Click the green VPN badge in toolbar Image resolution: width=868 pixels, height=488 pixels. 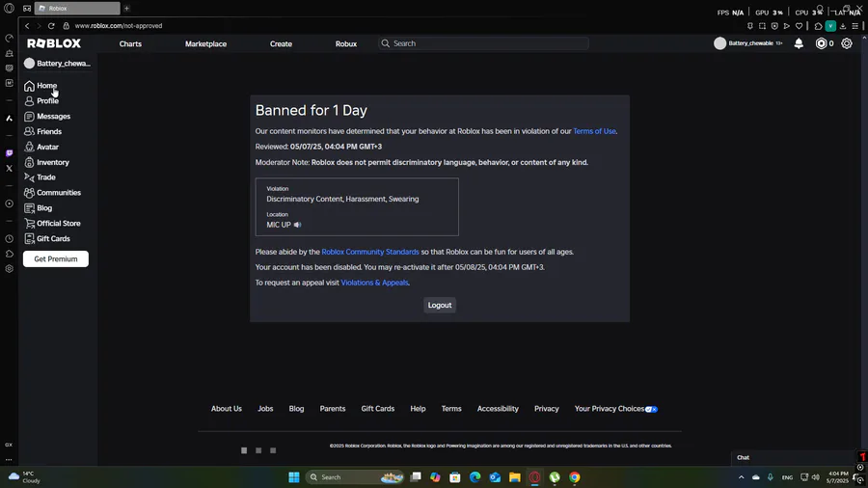[x=830, y=26]
